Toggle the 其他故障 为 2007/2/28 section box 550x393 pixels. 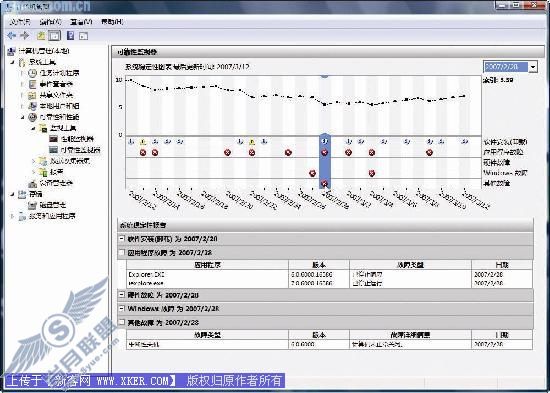click(x=121, y=322)
